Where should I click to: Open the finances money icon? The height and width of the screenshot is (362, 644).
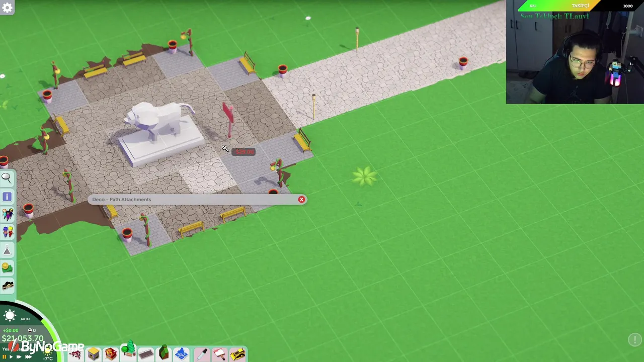click(7, 267)
